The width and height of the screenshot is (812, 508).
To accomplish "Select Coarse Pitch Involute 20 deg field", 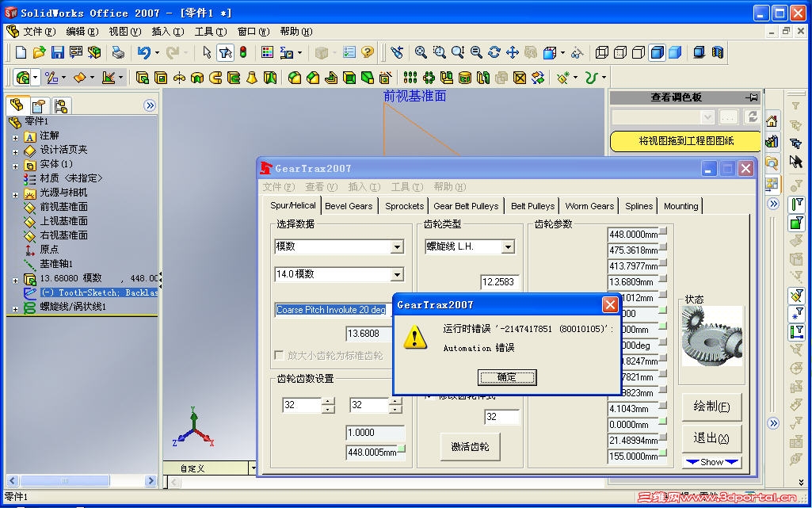I will (333, 310).
